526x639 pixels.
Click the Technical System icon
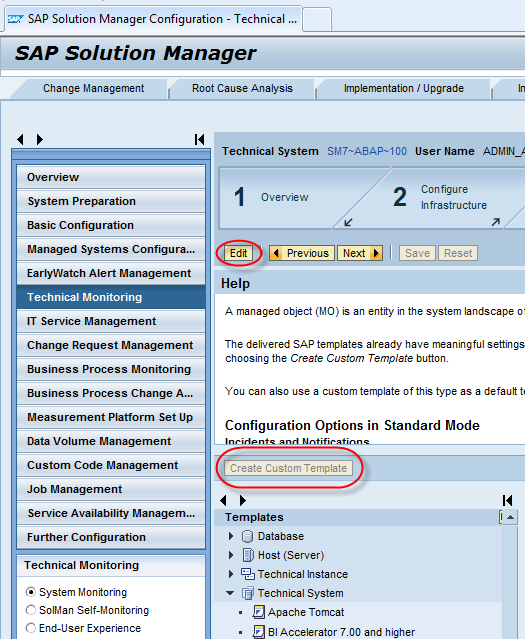pyautogui.click(x=248, y=593)
